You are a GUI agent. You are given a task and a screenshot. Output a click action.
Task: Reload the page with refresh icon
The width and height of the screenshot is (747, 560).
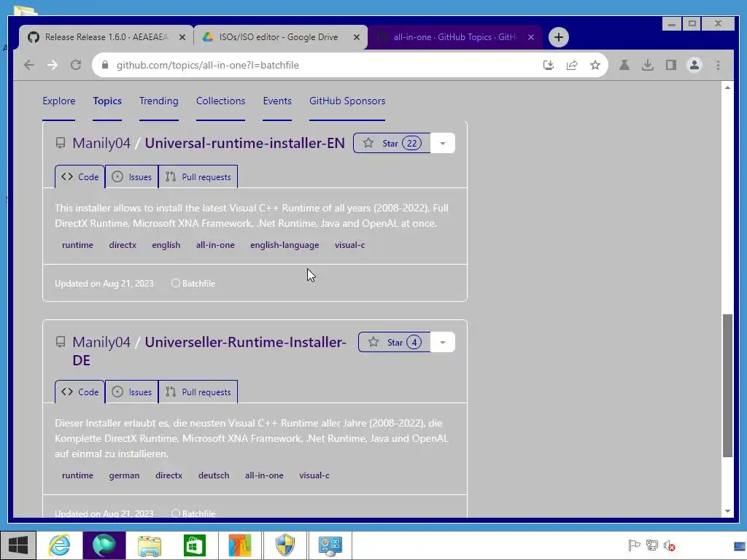(x=76, y=65)
